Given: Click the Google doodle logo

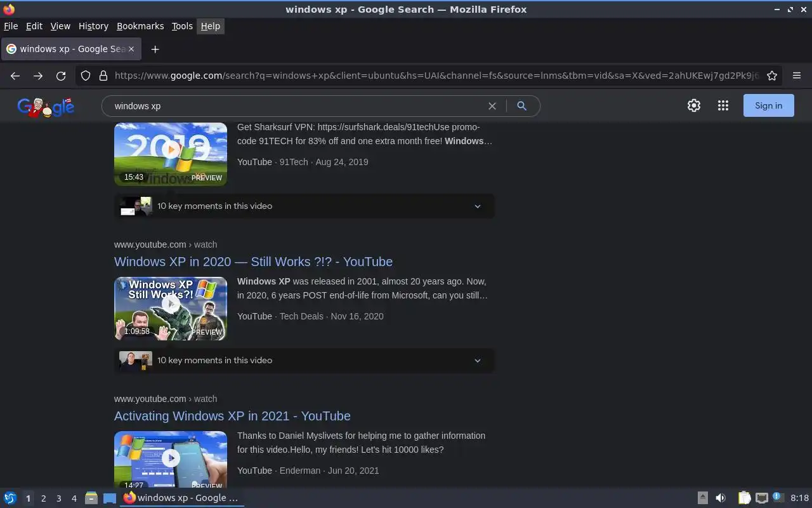Looking at the screenshot, I should click(46, 107).
